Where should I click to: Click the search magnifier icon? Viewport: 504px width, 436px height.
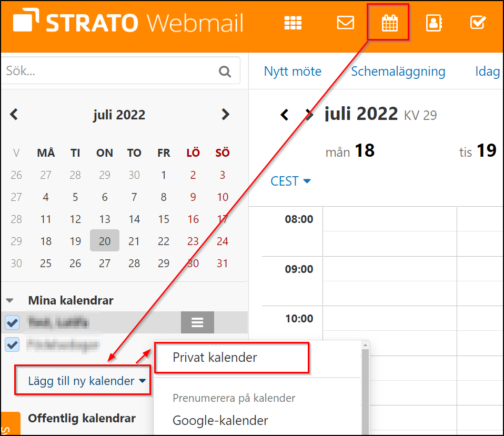pos(225,70)
